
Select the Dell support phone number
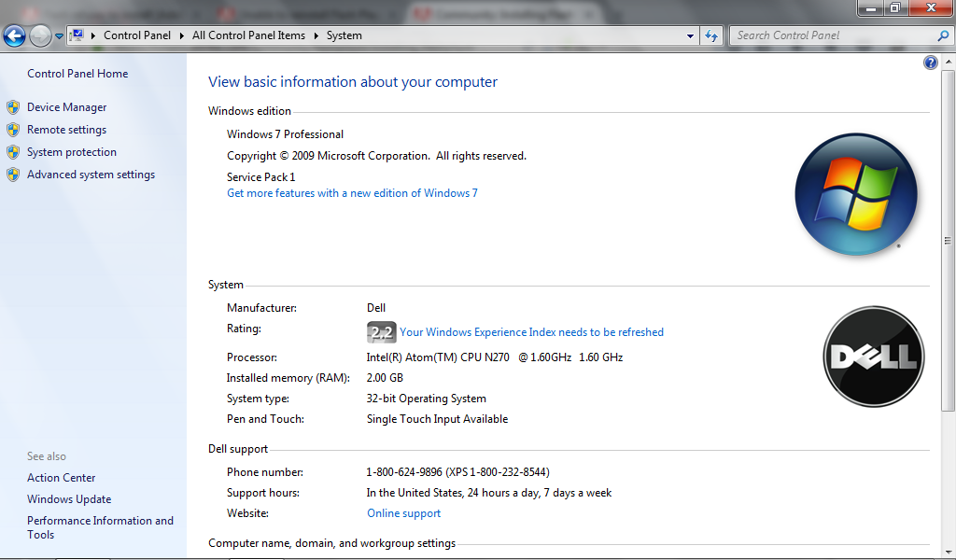[457, 472]
